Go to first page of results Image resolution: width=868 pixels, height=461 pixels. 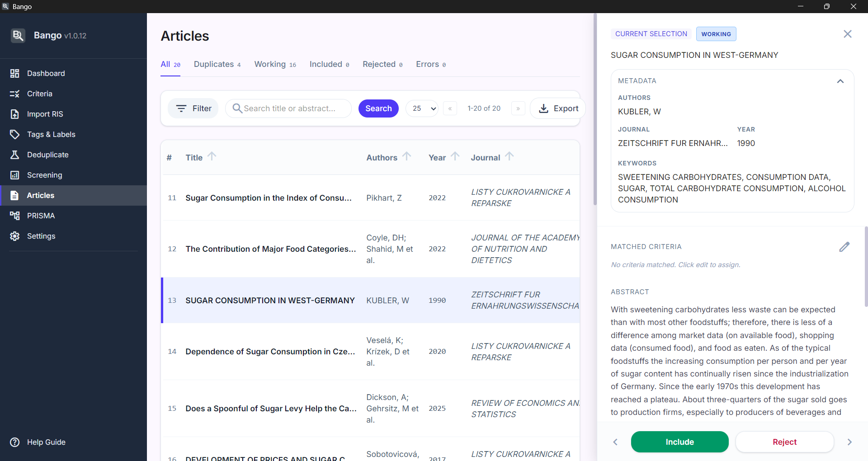(450, 108)
